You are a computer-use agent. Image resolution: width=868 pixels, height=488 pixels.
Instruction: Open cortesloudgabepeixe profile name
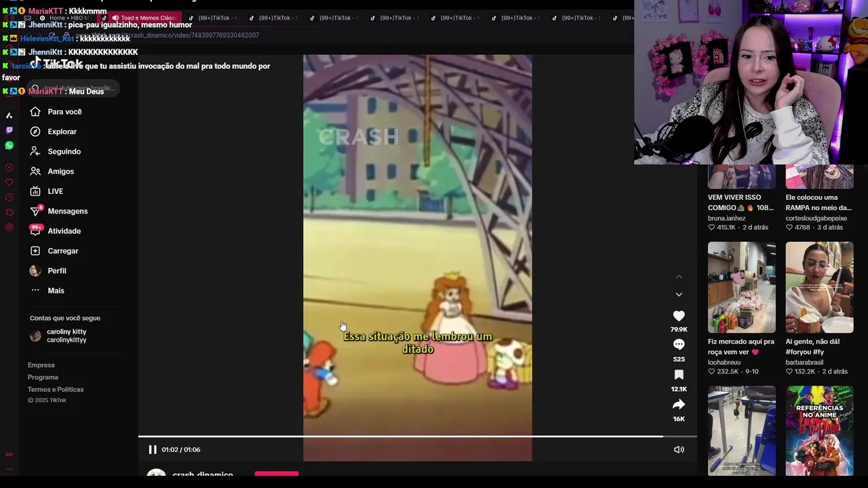pos(816,218)
